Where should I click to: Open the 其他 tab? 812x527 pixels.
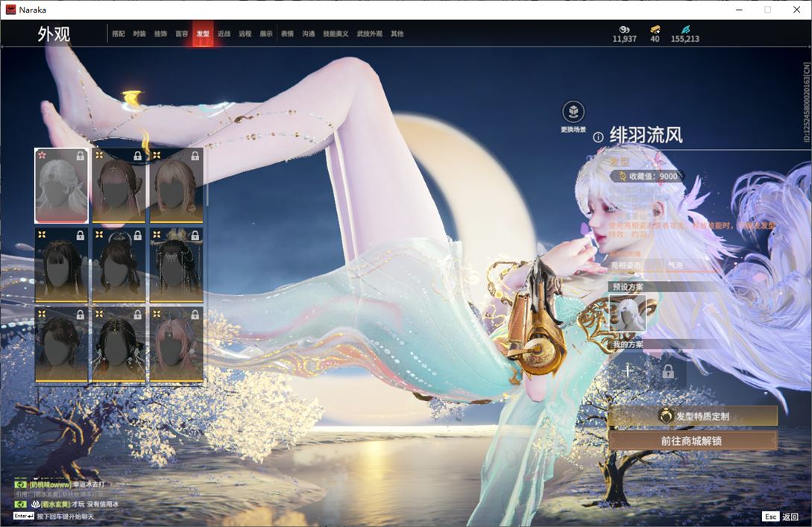[397, 34]
